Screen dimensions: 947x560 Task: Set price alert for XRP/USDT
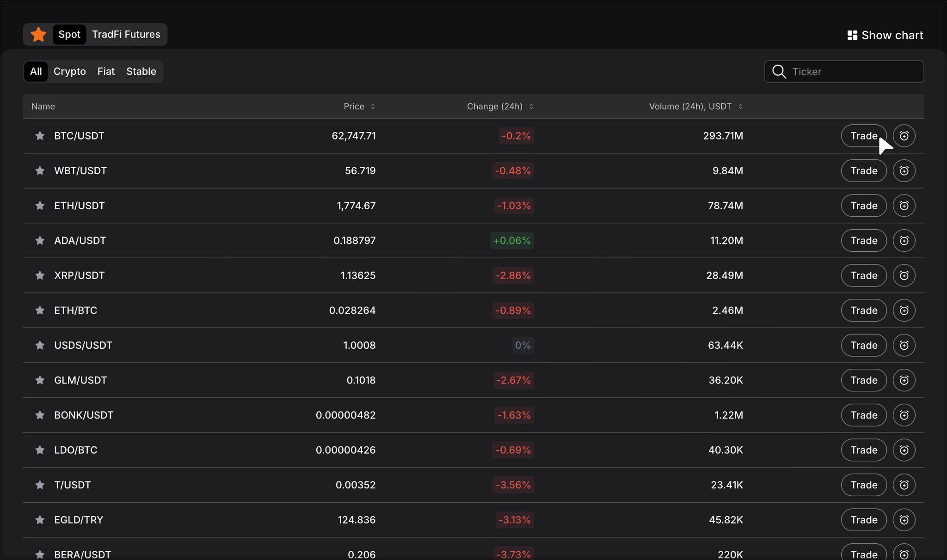click(x=904, y=275)
